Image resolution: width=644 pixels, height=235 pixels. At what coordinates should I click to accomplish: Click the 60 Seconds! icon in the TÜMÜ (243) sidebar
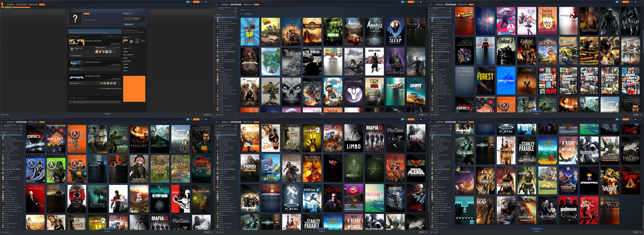point(217,20)
